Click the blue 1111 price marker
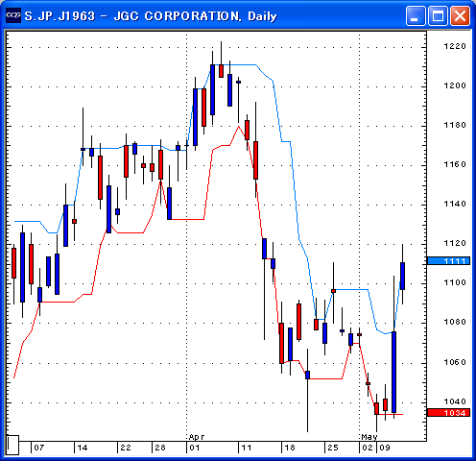The width and height of the screenshot is (476, 461). 448,261
